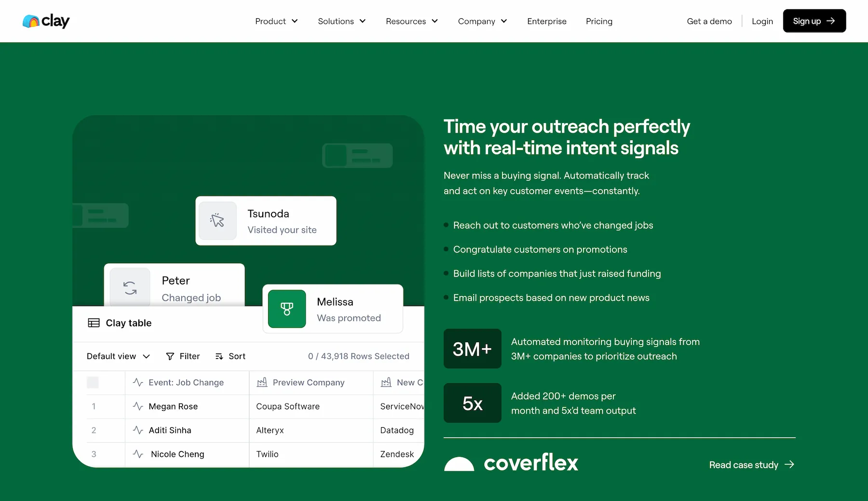Open the Pricing page

point(599,21)
